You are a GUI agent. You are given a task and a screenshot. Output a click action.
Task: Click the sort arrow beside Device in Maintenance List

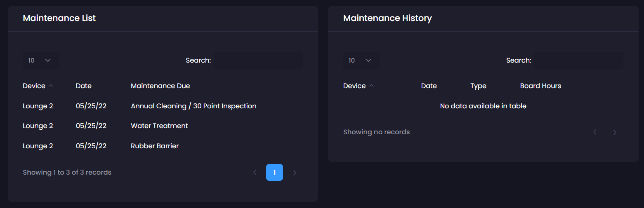(x=51, y=86)
